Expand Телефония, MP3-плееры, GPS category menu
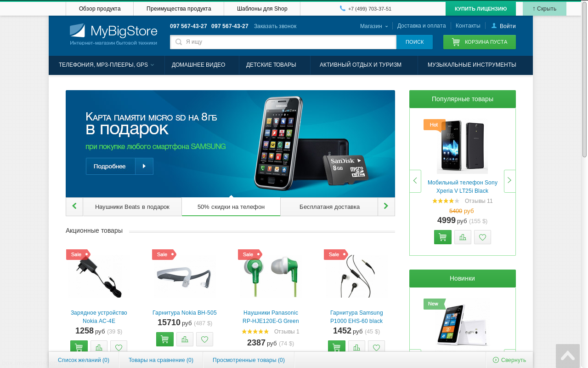 107,65
